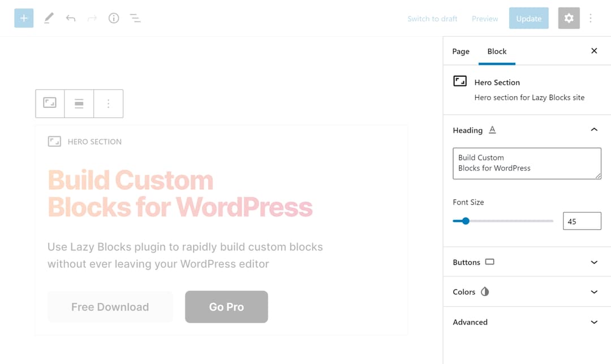Click the Update button
611x364 pixels.
point(528,18)
